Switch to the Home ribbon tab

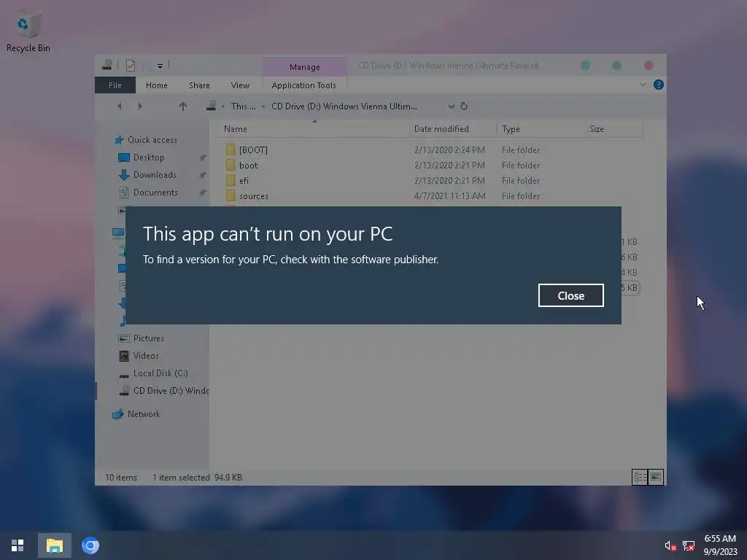point(156,85)
